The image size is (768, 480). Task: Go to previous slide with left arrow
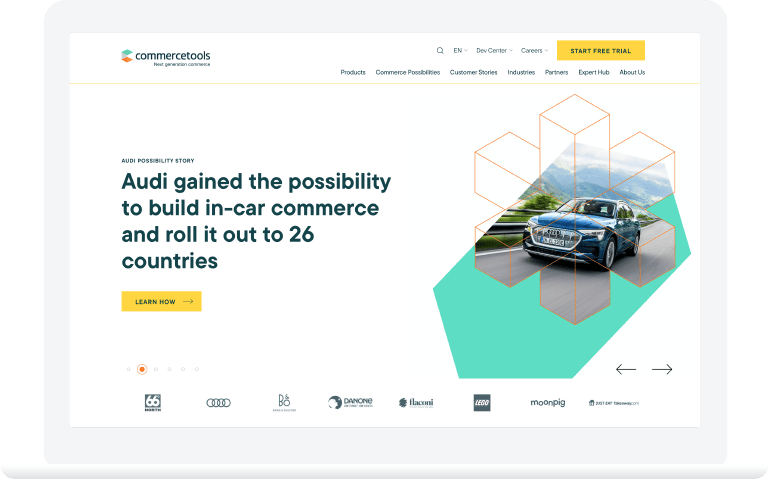coord(626,369)
